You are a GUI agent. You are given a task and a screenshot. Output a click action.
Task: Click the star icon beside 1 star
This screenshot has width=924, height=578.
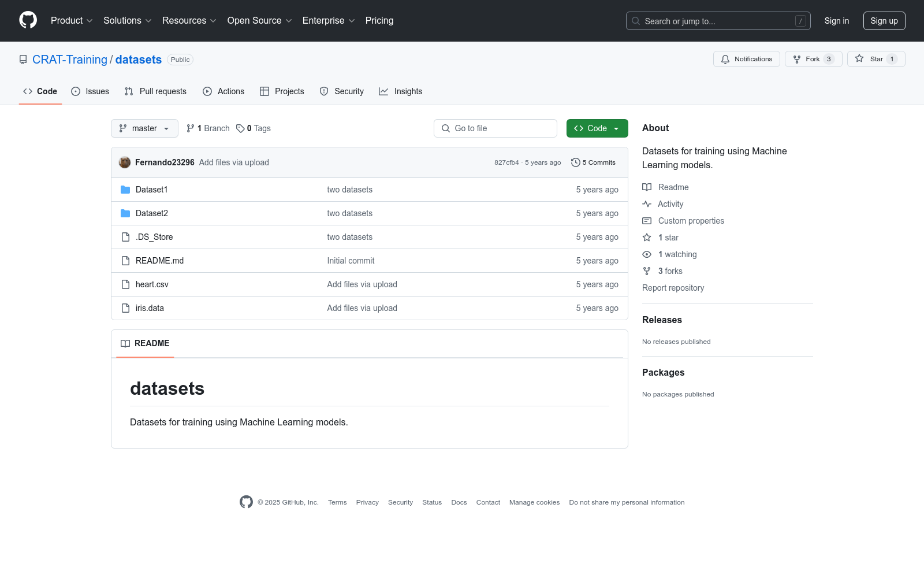647,238
